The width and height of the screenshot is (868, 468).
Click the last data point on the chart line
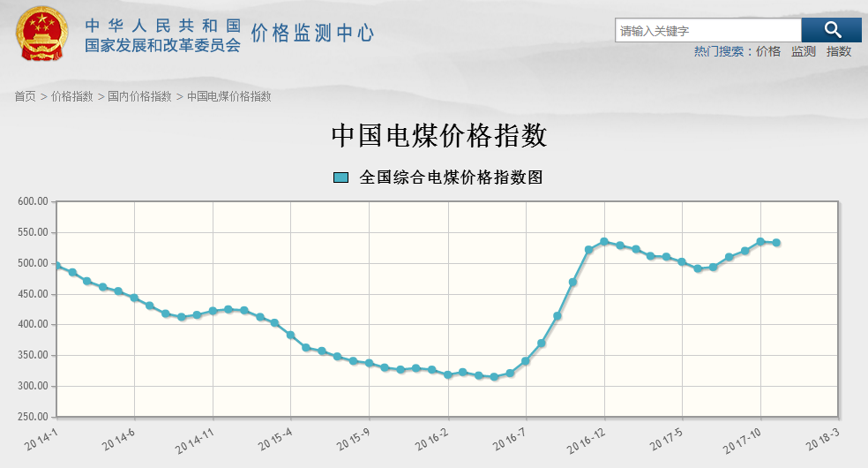coord(776,243)
